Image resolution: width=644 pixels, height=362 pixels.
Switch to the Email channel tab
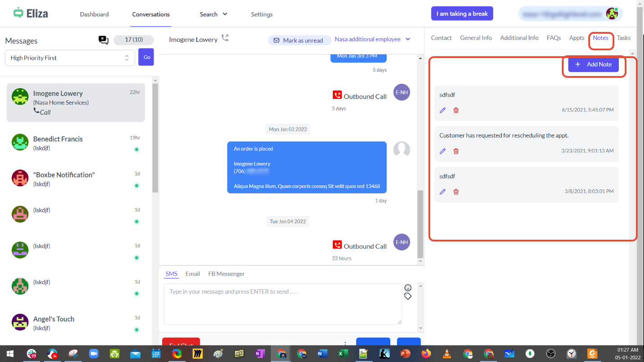[193, 273]
